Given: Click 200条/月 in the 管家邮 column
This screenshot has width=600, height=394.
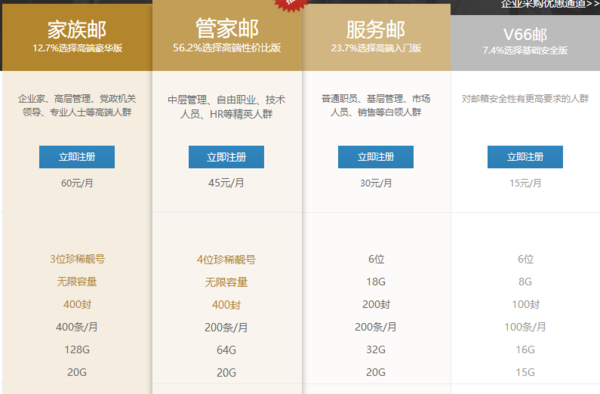Looking at the screenshot, I should (226, 327).
